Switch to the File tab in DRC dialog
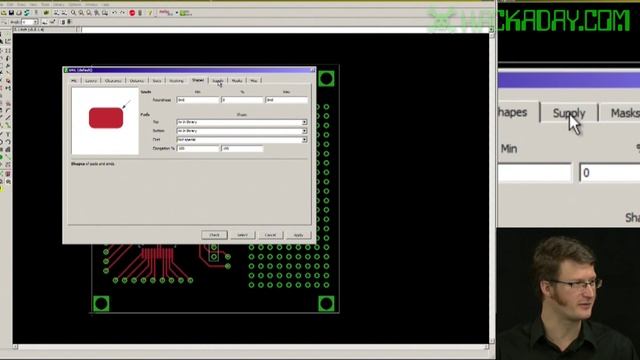 click(74, 81)
